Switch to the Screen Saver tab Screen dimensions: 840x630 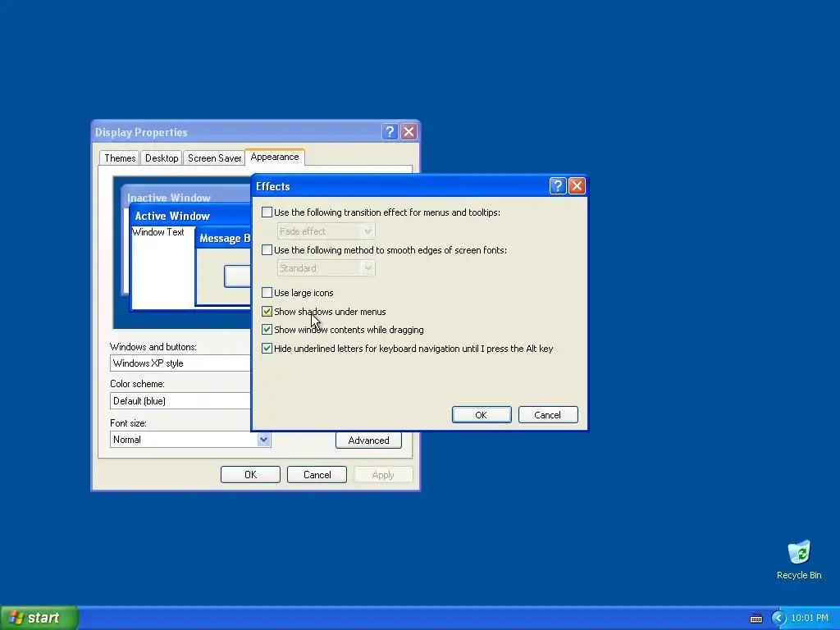(214, 158)
